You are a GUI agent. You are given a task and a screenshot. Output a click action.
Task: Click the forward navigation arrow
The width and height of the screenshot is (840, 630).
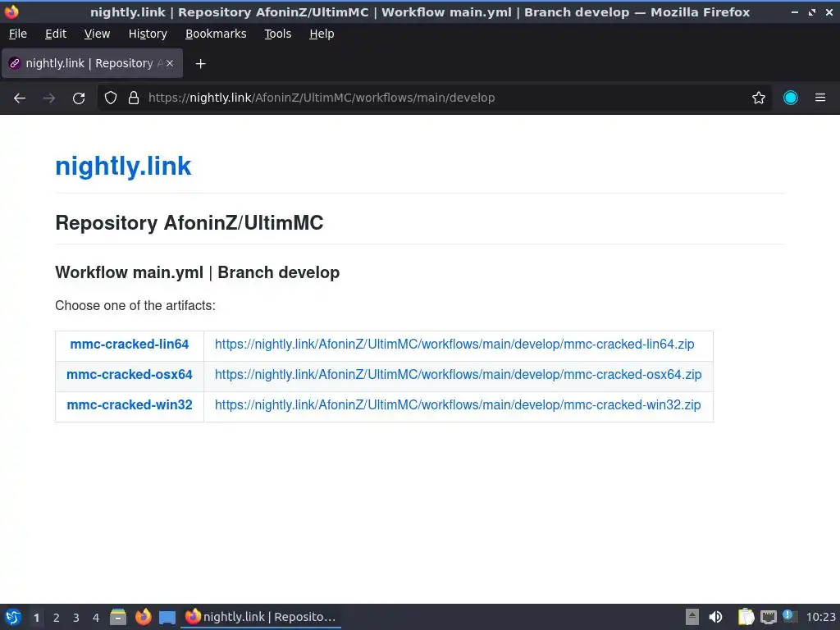[x=49, y=98]
